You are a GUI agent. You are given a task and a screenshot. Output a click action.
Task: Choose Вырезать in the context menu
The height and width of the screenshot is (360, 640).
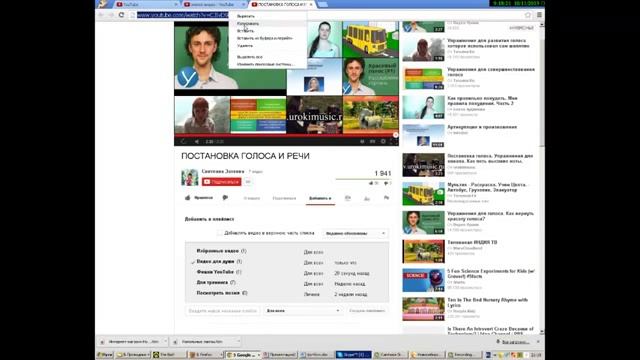246,16
